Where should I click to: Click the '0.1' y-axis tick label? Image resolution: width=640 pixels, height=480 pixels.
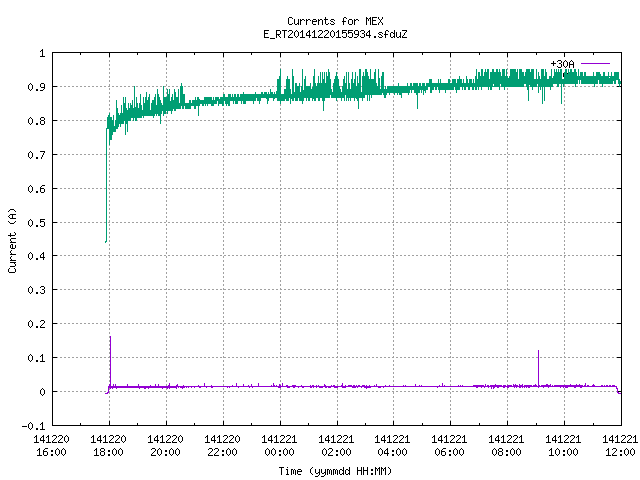pyautogui.click(x=36, y=358)
